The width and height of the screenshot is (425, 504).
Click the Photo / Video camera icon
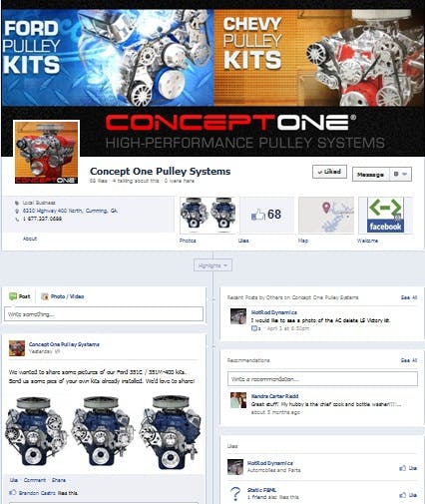45,296
